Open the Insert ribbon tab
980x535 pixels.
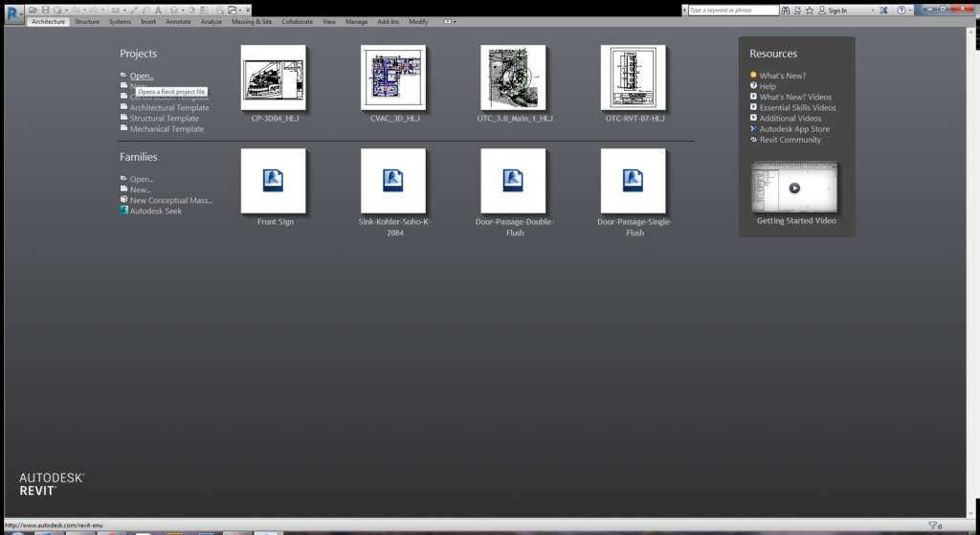click(148, 22)
